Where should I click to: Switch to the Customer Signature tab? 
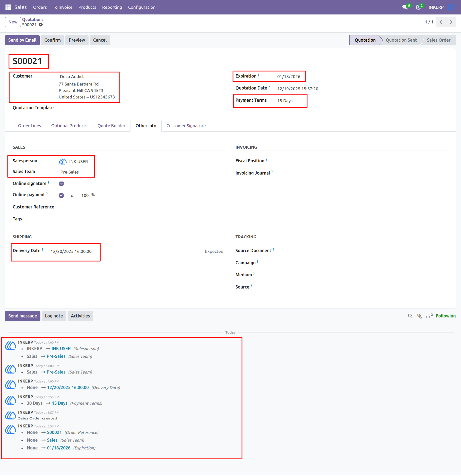tap(186, 126)
